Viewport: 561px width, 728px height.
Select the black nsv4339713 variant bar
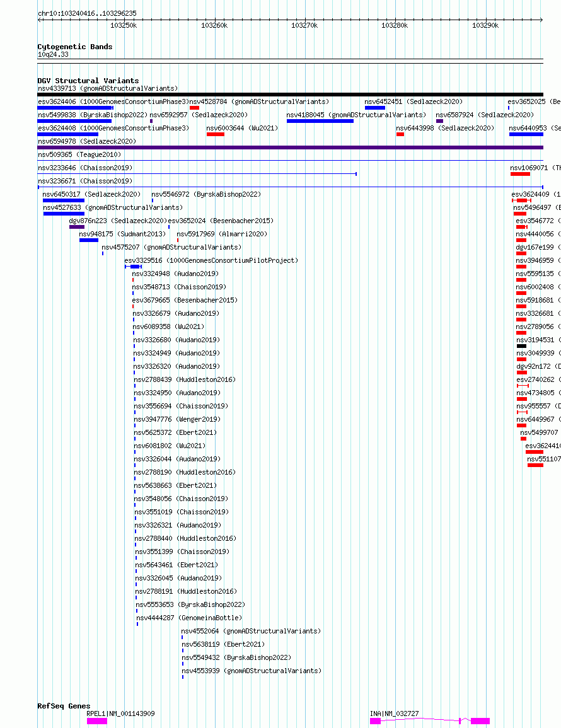coord(290,95)
